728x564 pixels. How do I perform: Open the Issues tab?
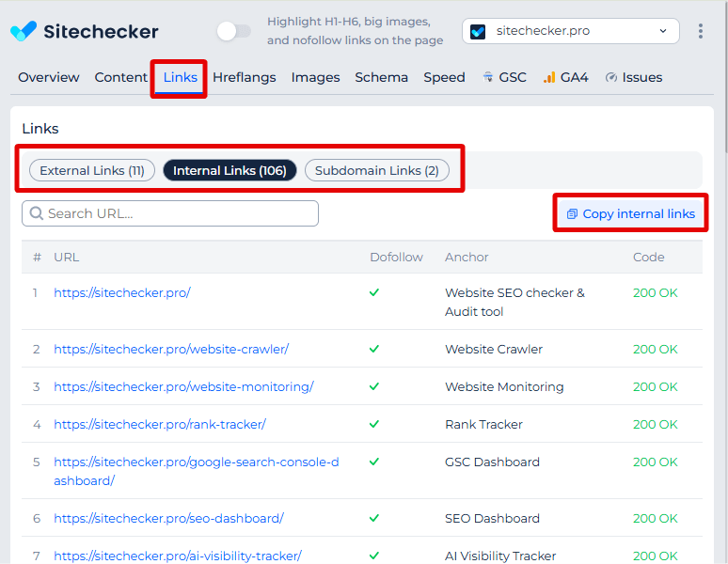[x=634, y=77]
